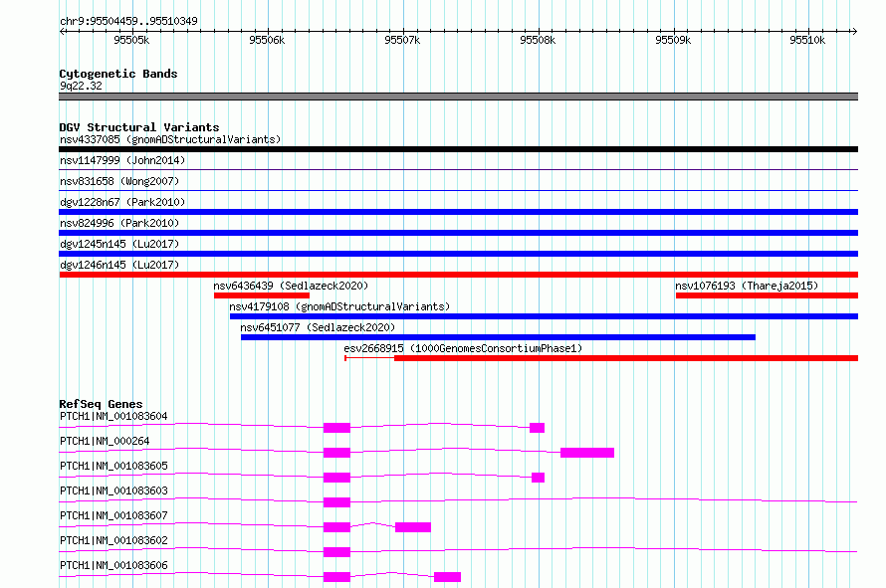886x588 pixels.
Task: Click the blue bar under nsv824996 (Park2010)
Action: point(458,233)
